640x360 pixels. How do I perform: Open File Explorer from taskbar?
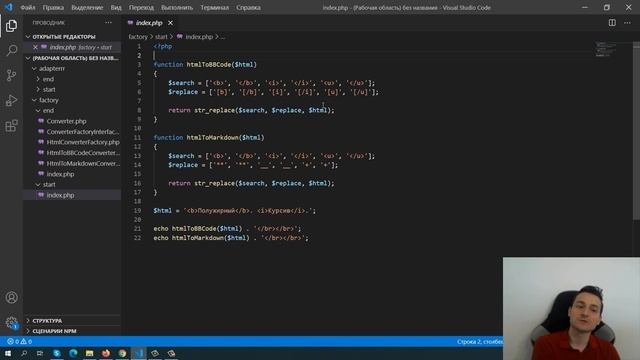tap(89, 353)
